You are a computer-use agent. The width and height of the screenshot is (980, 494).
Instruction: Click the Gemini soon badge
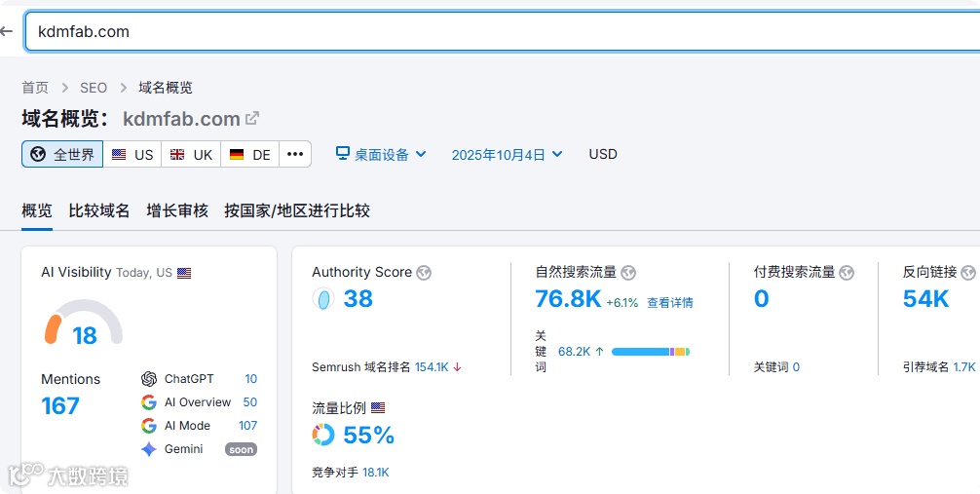coord(242,449)
